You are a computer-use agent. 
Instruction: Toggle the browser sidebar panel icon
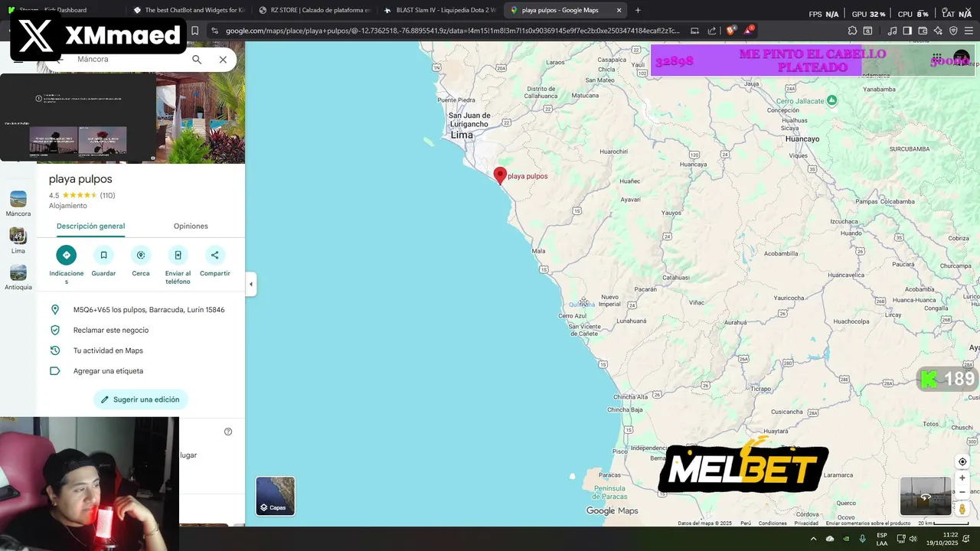click(907, 31)
